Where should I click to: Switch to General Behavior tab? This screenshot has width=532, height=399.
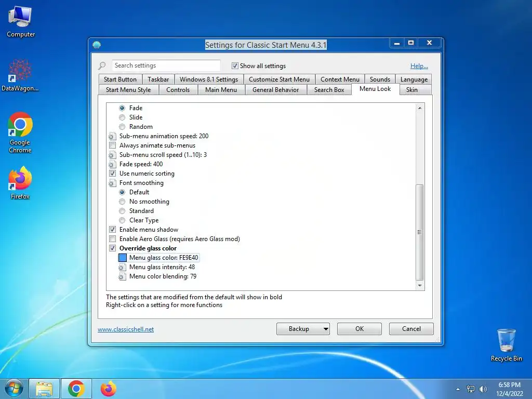coord(275,90)
